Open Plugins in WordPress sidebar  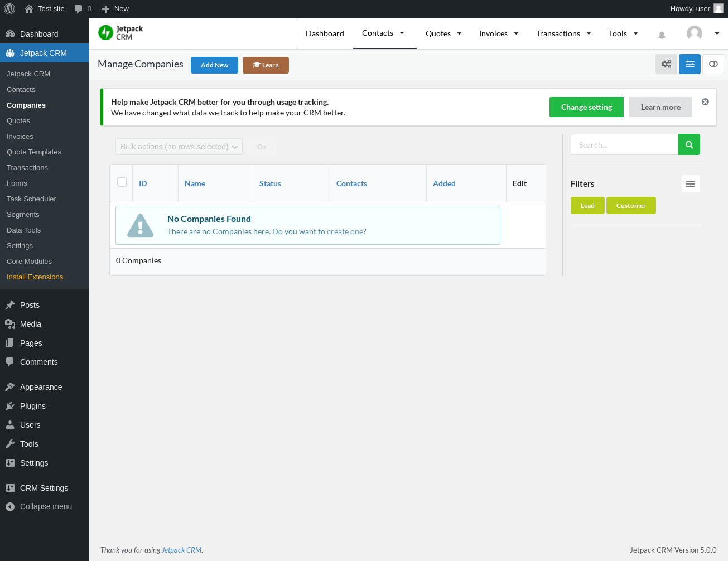tap(45, 406)
